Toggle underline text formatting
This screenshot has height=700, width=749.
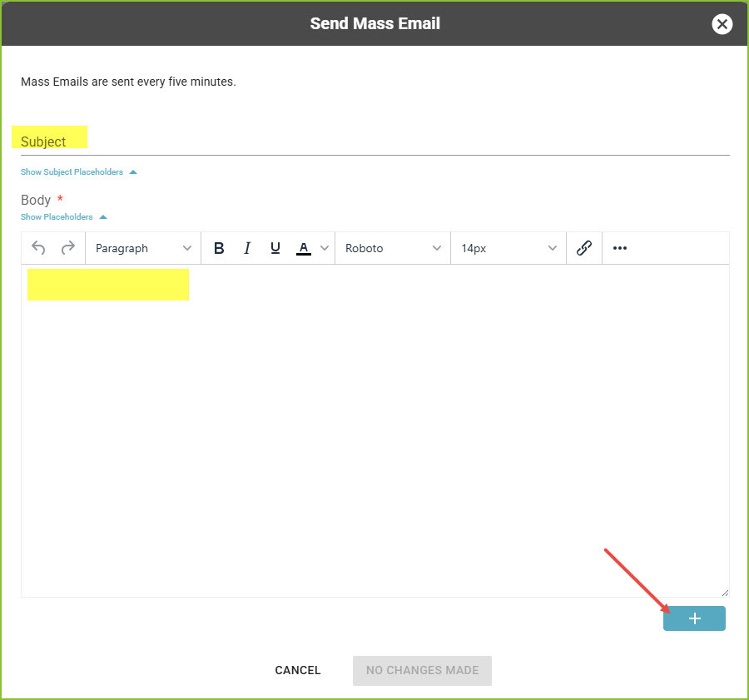tap(275, 248)
